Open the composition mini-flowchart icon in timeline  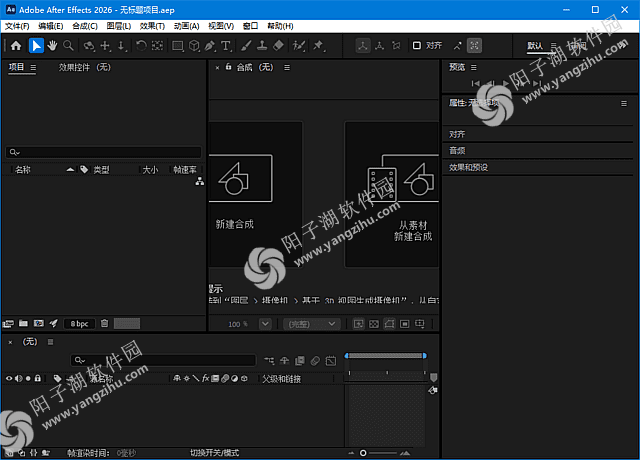pos(269,360)
